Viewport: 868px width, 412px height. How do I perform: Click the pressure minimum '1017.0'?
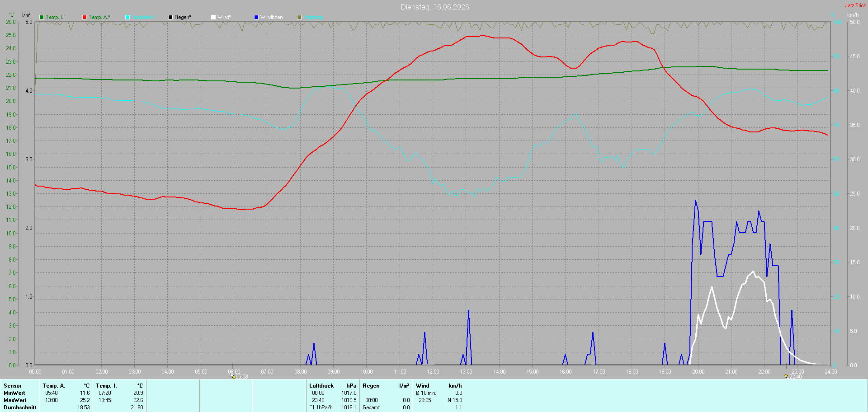tap(349, 393)
